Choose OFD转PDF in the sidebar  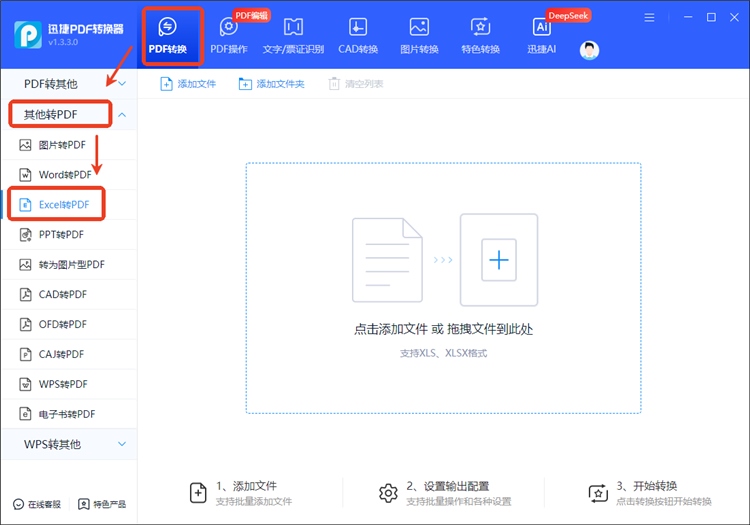[69, 324]
